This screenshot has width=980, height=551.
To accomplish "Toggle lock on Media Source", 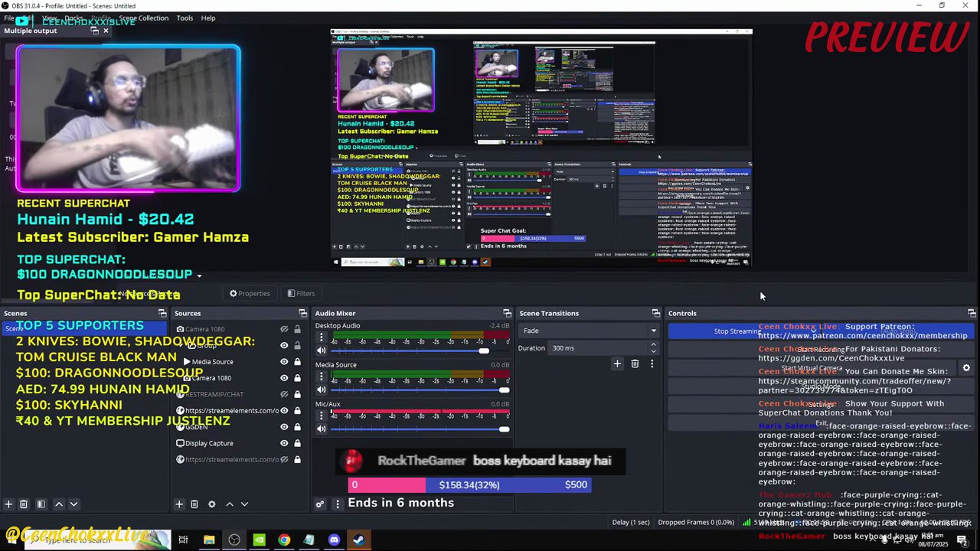I will (x=297, y=362).
